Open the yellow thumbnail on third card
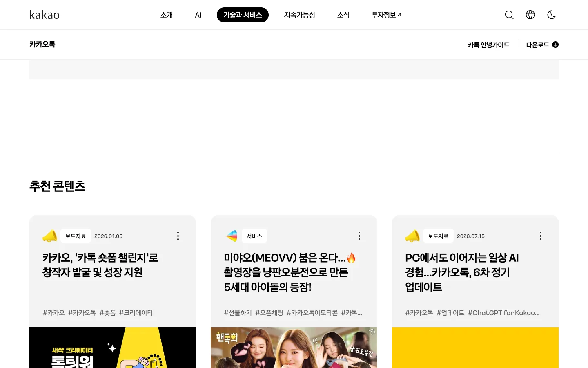 point(475,348)
